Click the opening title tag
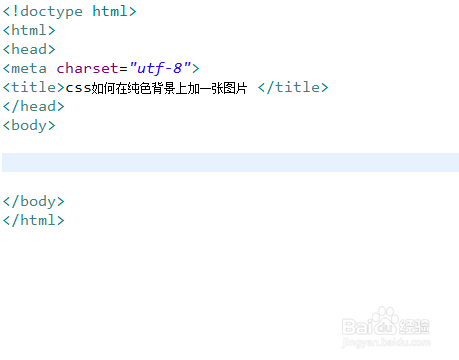This screenshot has width=459, height=360. click(33, 87)
